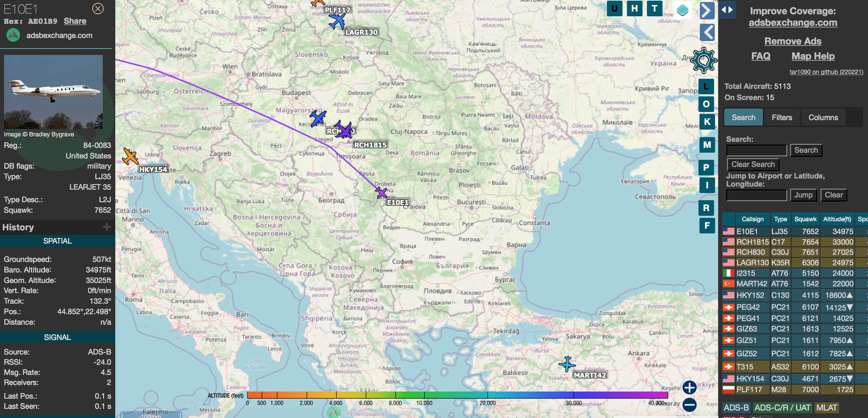Select the RCH1815 aircraft marker
The image size is (868, 418).
(x=344, y=129)
